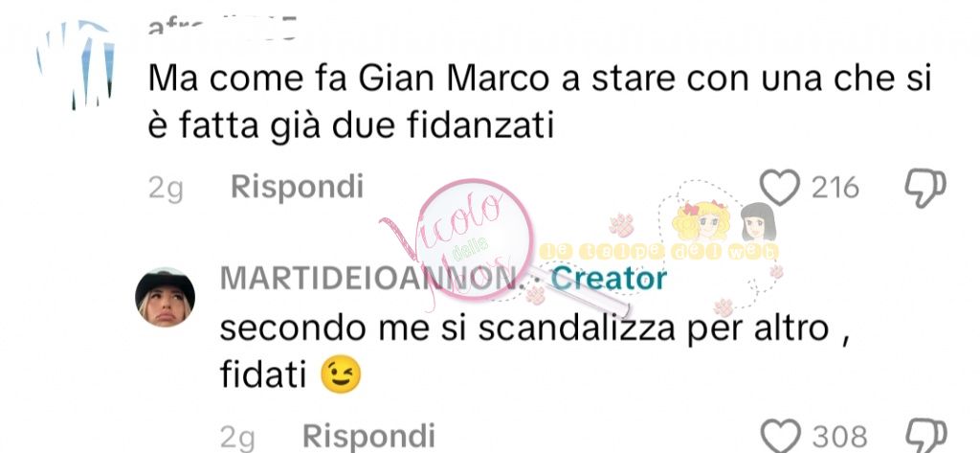Click the 'le talpe del web' watermark text
The height and width of the screenshot is (453, 980).
point(659,252)
